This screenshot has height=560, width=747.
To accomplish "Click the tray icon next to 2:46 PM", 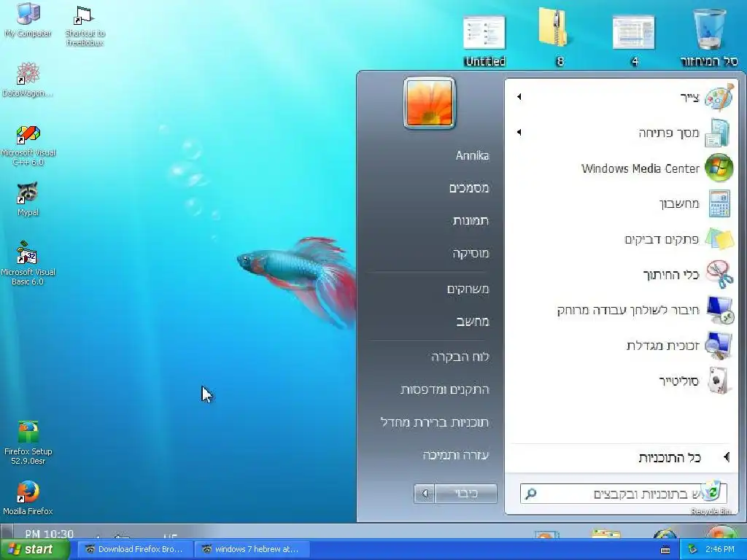I will click(x=693, y=550).
